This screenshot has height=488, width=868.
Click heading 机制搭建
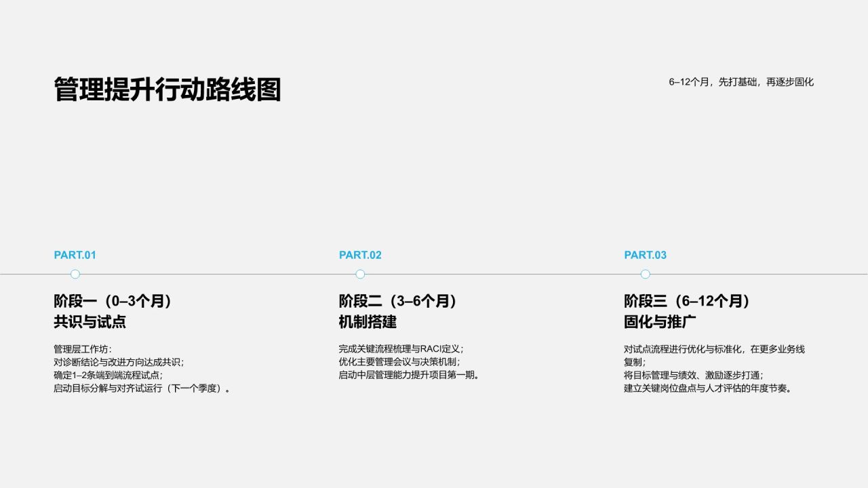pos(368,321)
